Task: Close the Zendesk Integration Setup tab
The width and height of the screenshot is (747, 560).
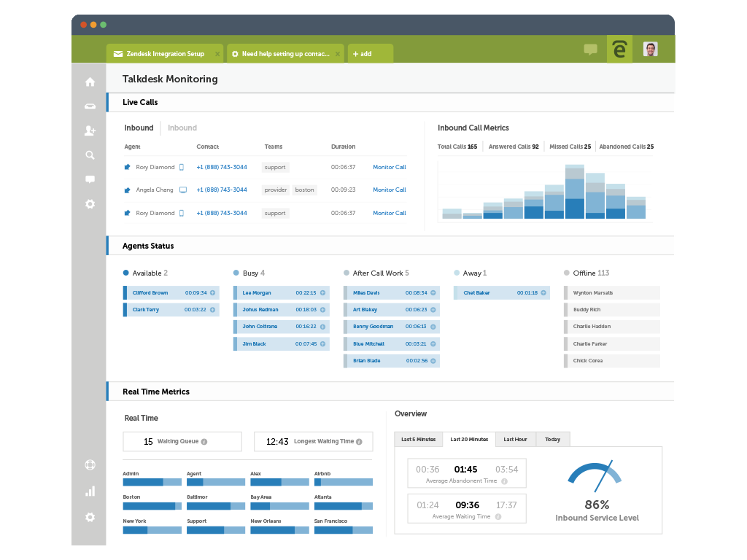Action: 217,54
